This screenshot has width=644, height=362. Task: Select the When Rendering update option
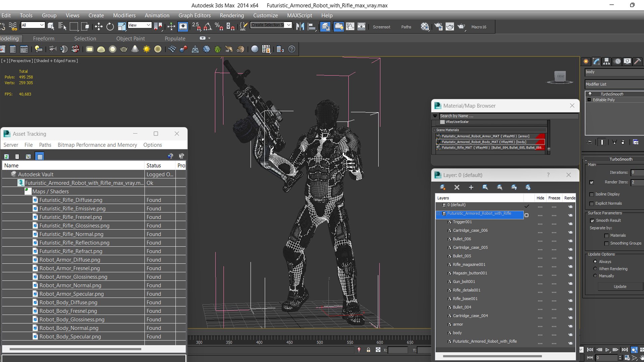[595, 268]
